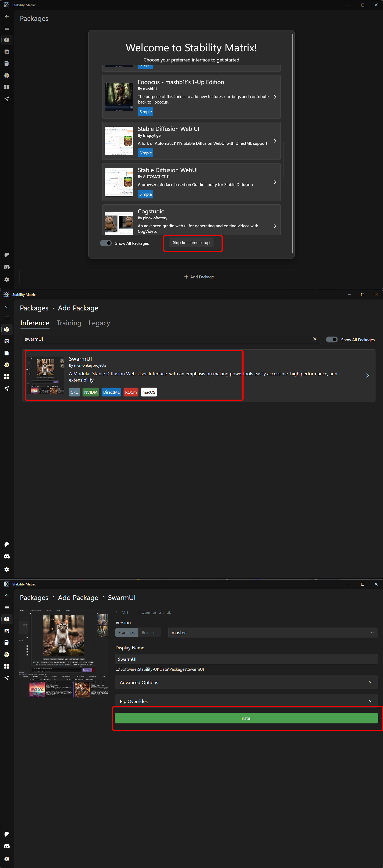The image size is (383, 868).
Task: Click the Display Name field containing SwarmUI
Action: point(246,659)
